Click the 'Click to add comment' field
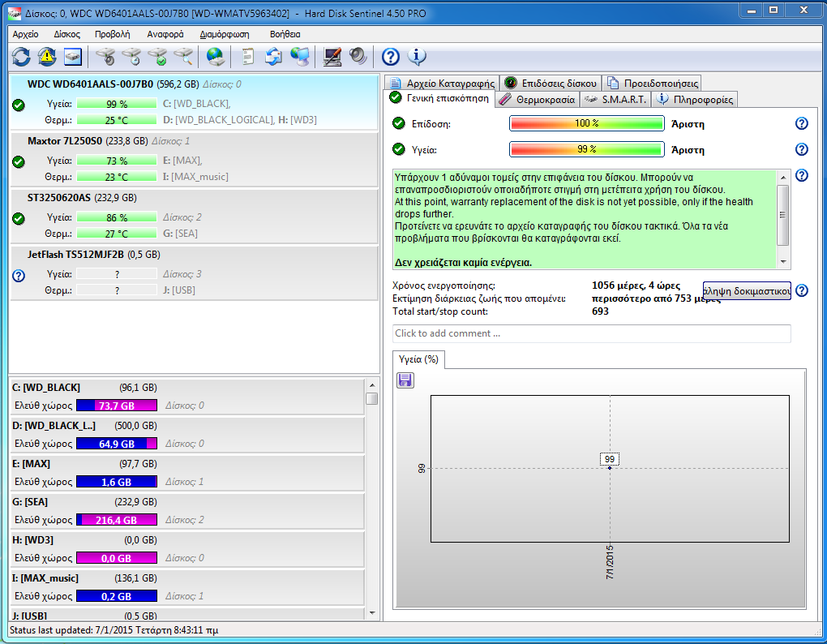The width and height of the screenshot is (827, 644). pyautogui.click(x=592, y=333)
